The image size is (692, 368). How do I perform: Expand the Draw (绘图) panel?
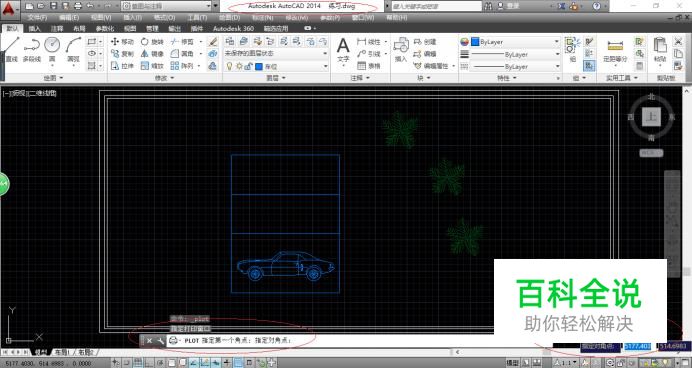53,78
